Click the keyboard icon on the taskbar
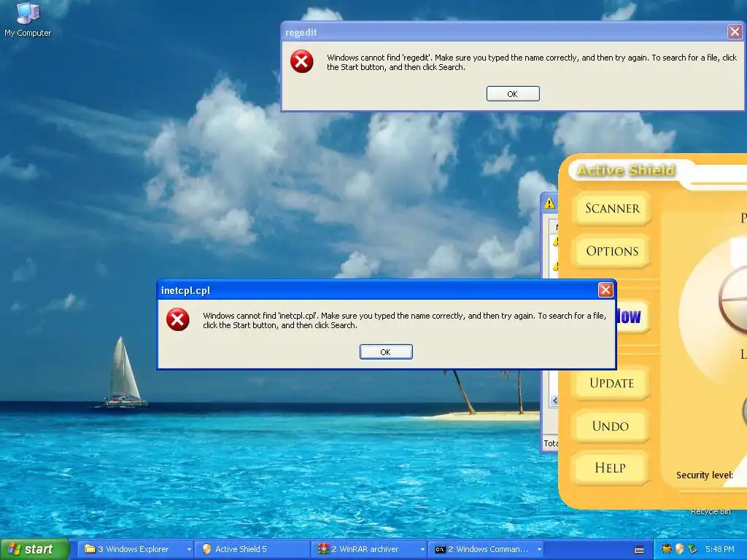The image size is (747, 560). click(639, 550)
